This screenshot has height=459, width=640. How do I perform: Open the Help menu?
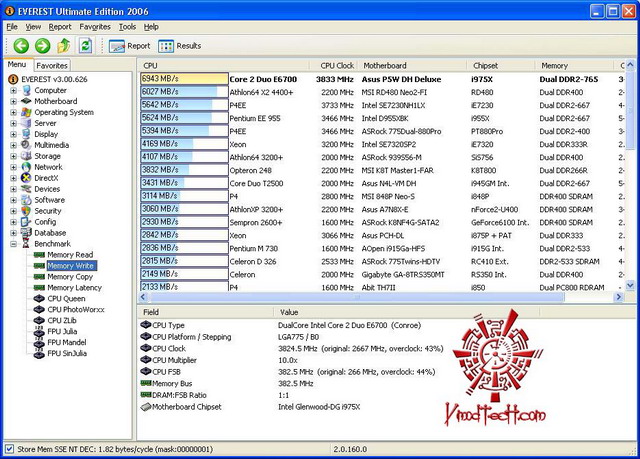(151, 27)
